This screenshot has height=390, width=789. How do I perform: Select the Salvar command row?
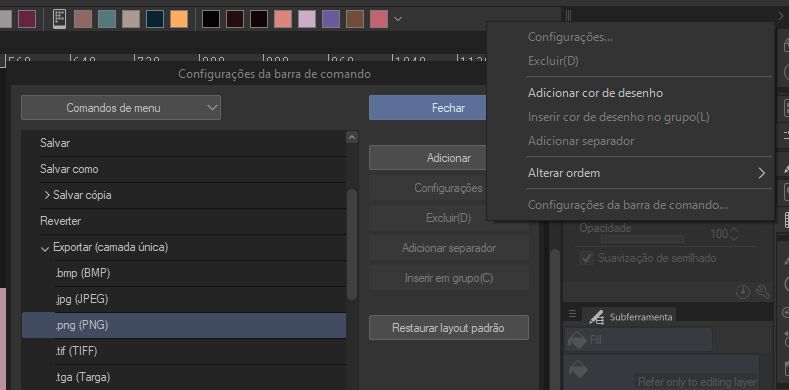(184, 143)
